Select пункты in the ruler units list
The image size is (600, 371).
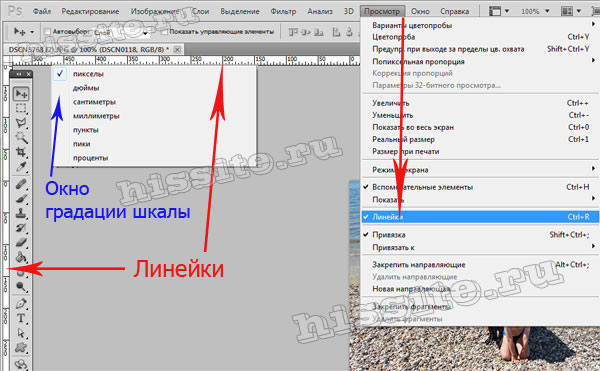(x=154, y=130)
